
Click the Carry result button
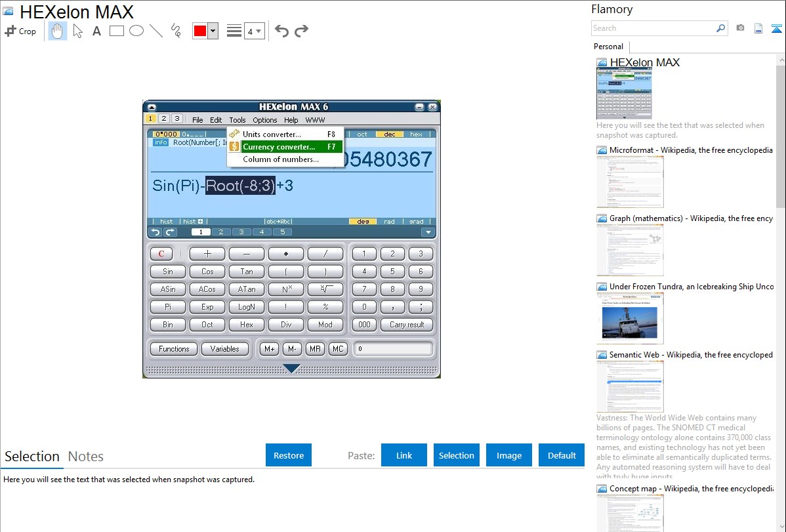click(407, 325)
